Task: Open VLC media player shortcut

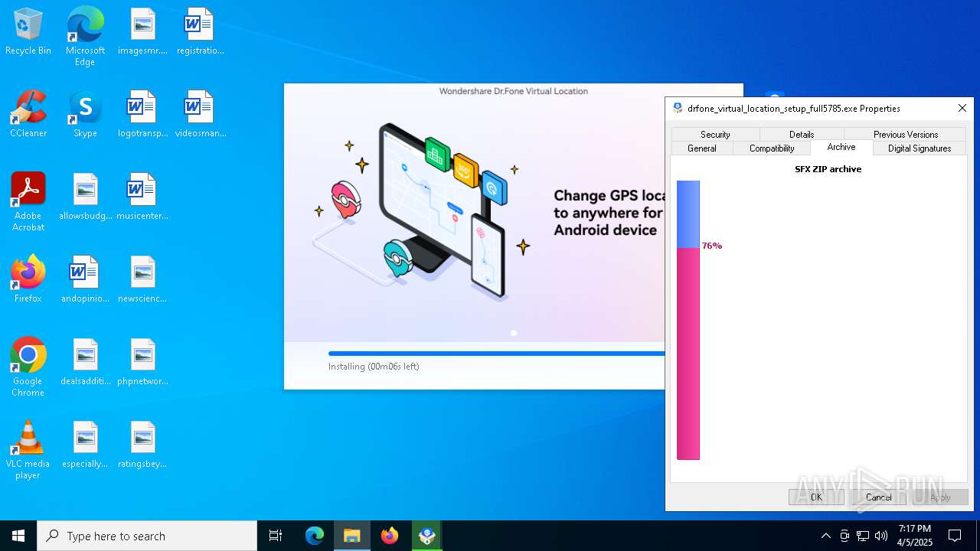Action: click(x=28, y=451)
